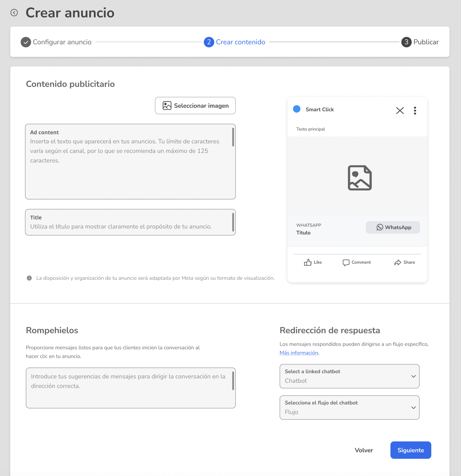Click the WhatsApp button in preview
The image size is (461, 476).
pyautogui.click(x=393, y=227)
